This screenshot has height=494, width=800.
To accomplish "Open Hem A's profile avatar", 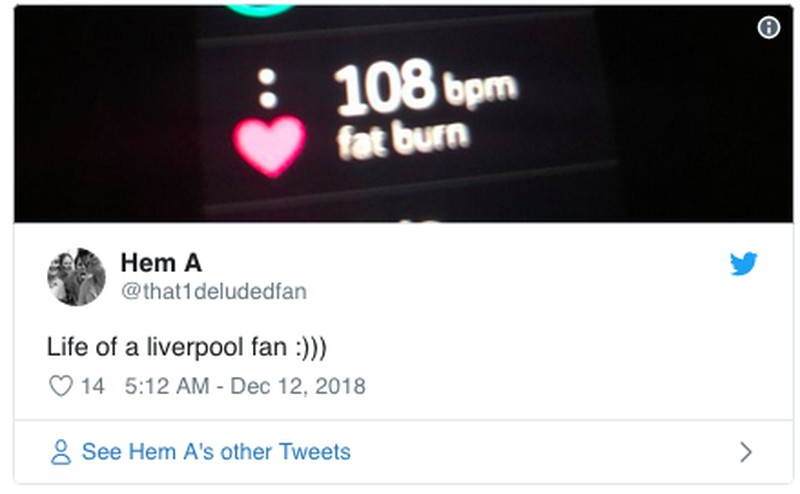I will point(76,276).
